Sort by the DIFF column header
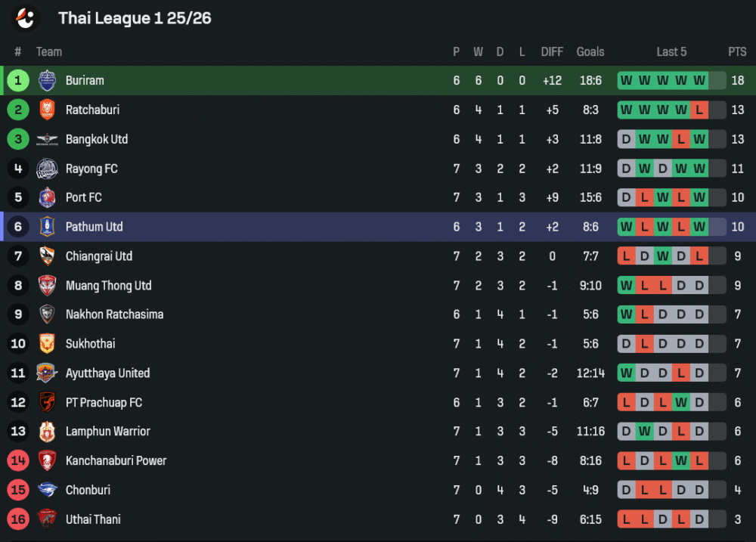Viewport: 756px width, 542px height. (552, 52)
